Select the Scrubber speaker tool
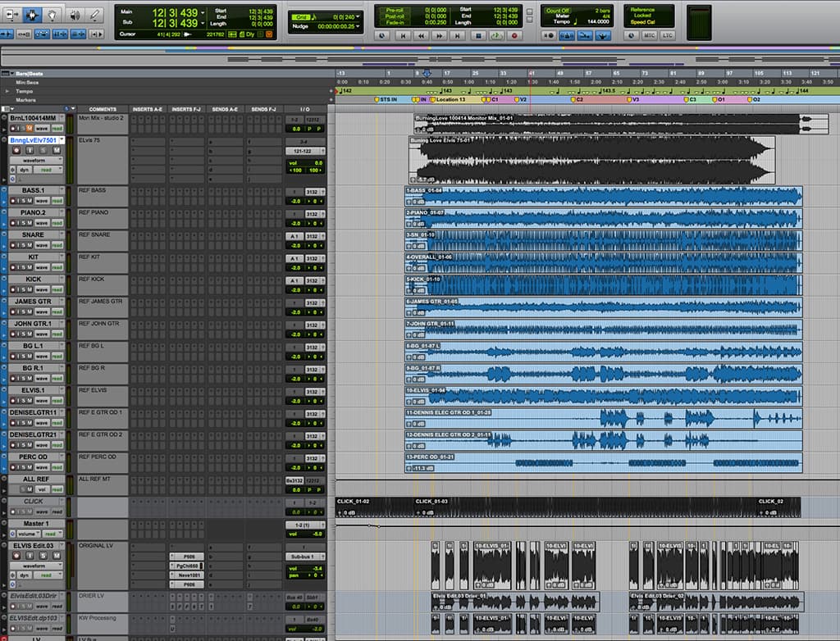840x641 pixels. 75,15
